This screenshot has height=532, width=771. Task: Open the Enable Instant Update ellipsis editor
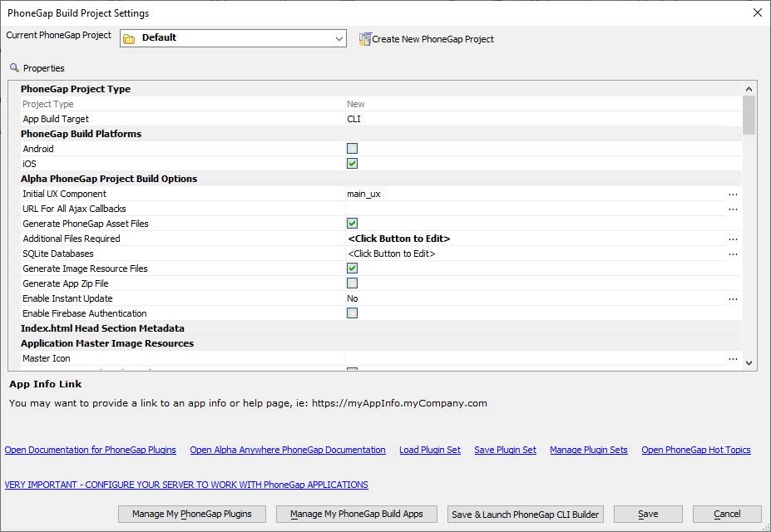tap(733, 298)
